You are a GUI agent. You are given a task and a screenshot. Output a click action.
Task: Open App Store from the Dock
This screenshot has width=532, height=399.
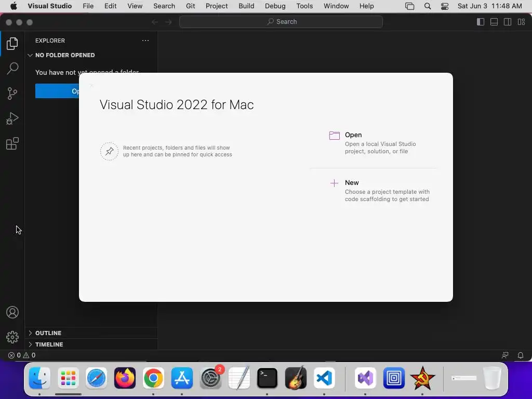pyautogui.click(x=182, y=378)
